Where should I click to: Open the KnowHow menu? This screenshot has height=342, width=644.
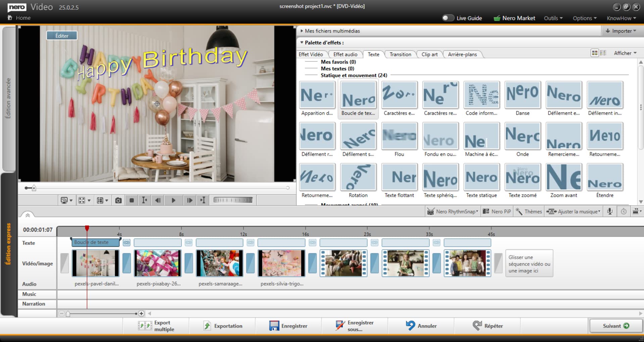coord(621,18)
